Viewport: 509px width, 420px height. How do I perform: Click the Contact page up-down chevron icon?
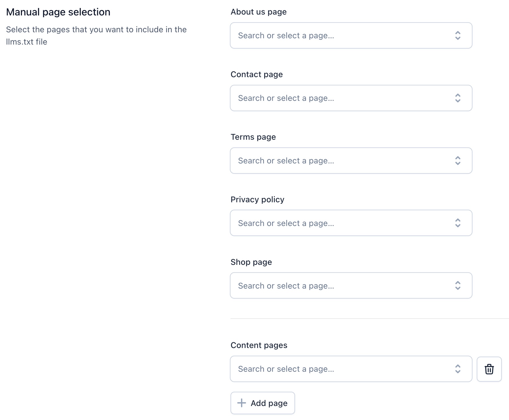tap(458, 98)
